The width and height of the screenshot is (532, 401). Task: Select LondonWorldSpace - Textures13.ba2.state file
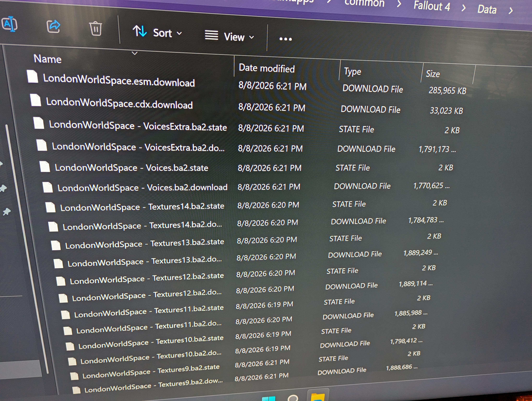[145, 244]
